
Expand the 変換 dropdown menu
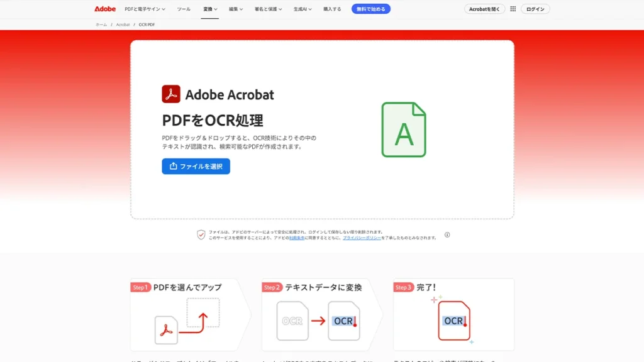[210, 9]
